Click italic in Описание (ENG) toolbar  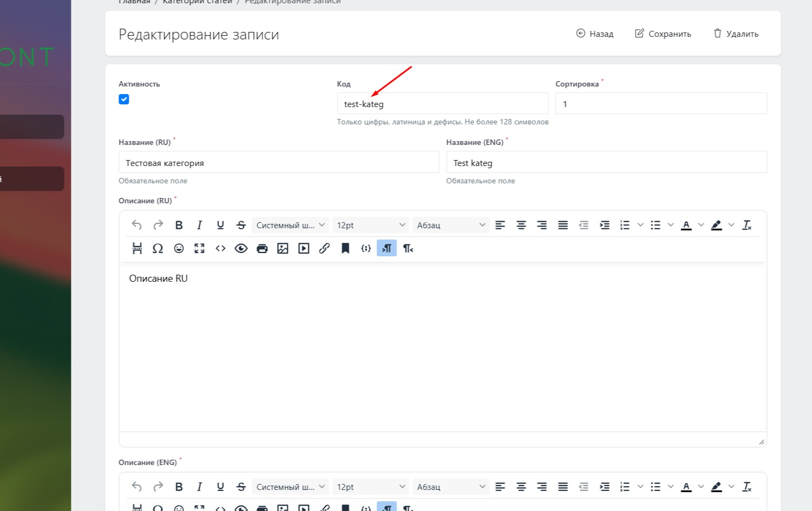click(199, 487)
